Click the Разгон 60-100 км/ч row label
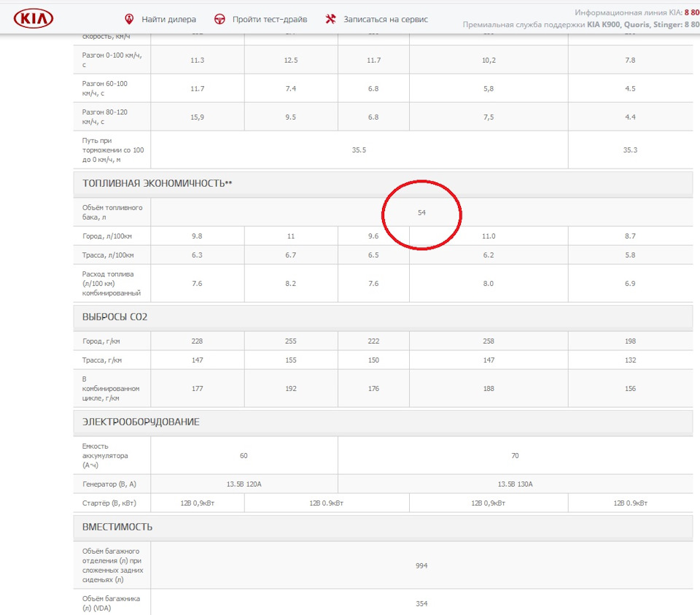This screenshot has height=615, width=700. [105, 88]
